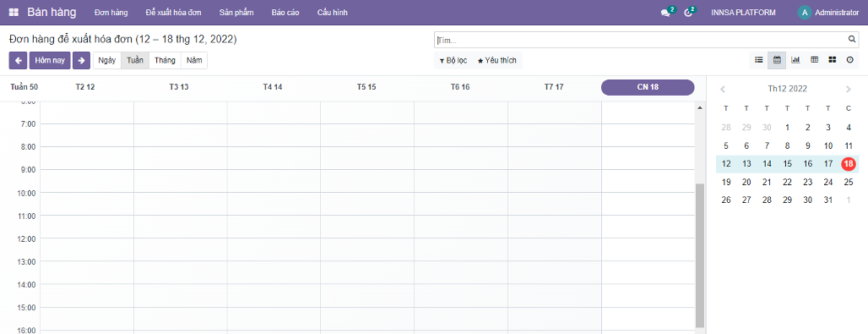Select day 18 in mini calendar
Screen dimensions: 868x334
point(848,164)
